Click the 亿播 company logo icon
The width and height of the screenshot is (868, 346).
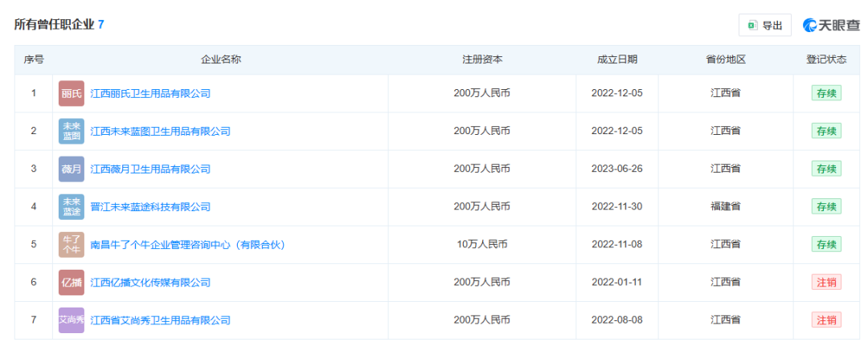coord(72,282)
